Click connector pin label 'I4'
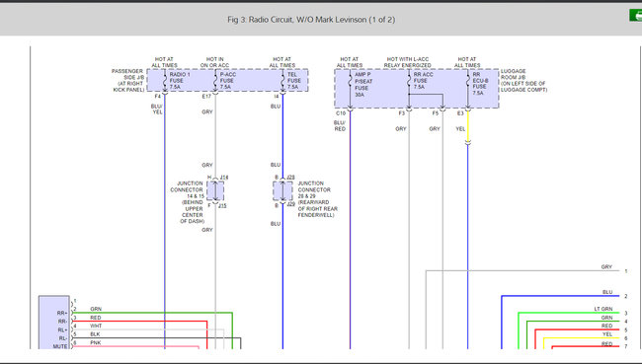Viewport: 642px width, 364px height. 277,97
